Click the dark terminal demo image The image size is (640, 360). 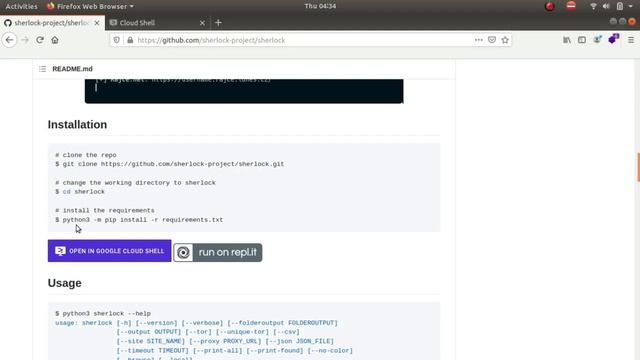244,91
